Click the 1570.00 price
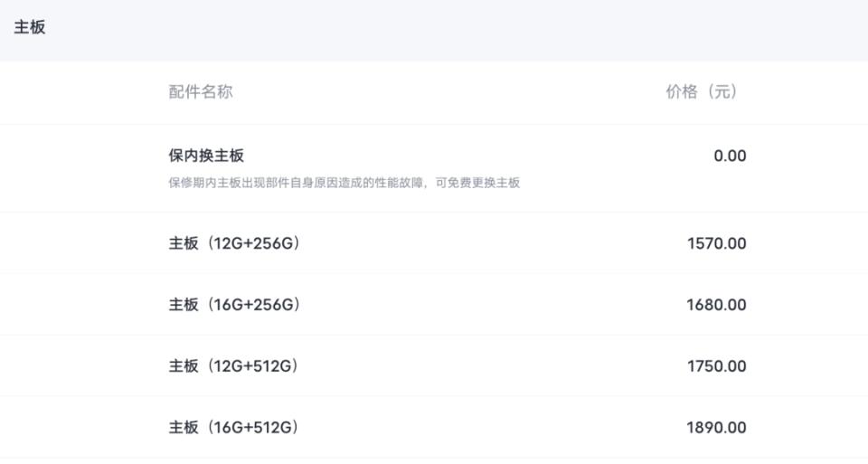The image size is (868, 464). pyautogui.click(x=716, y=243)
